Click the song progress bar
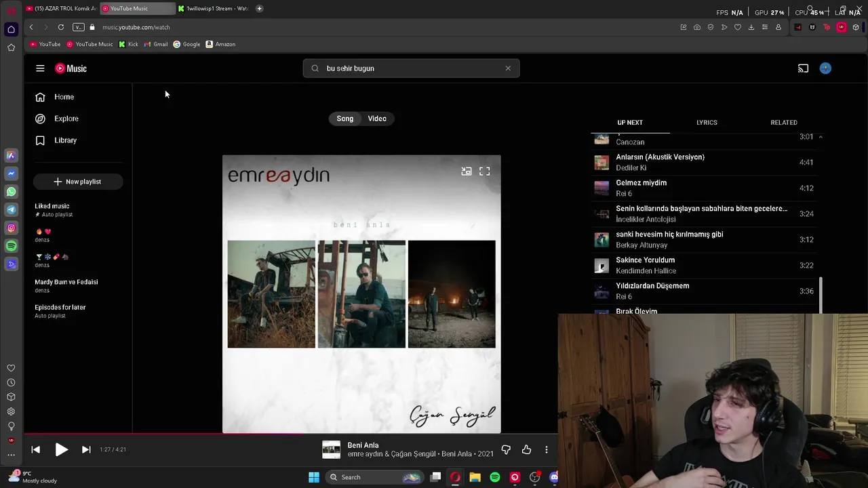 (x=291, y=434)
